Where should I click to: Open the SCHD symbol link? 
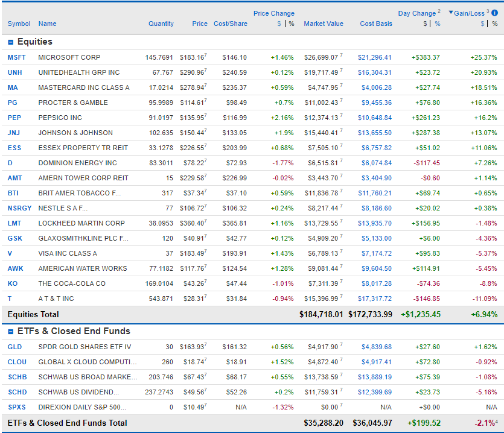point(18,393)
